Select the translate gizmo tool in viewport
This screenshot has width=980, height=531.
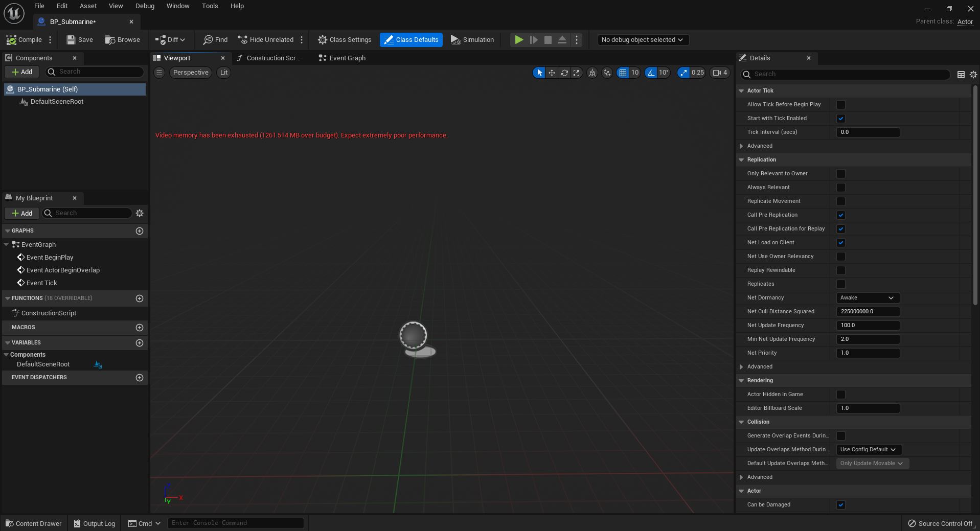[x=552, y=73]
